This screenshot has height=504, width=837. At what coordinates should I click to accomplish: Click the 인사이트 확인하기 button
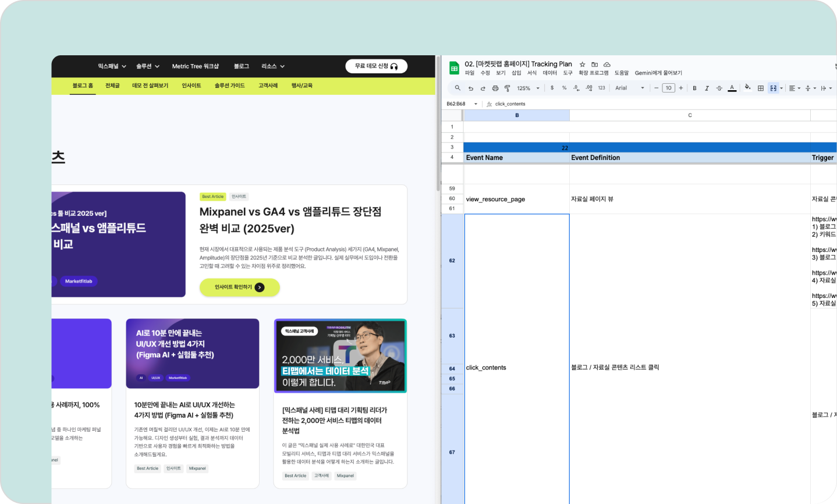tap(240, 287)
